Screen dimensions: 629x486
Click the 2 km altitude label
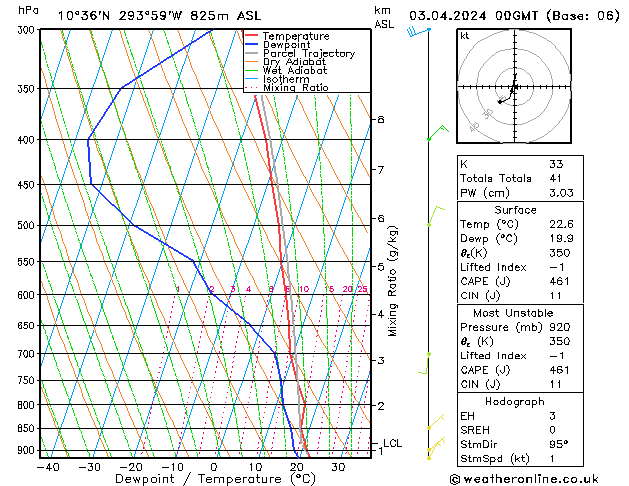click(380, 406)
